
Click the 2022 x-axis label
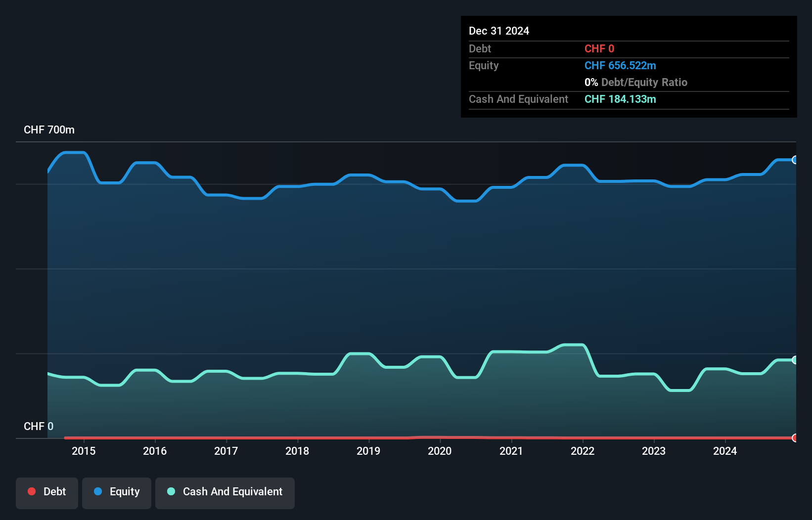point(583,451)
